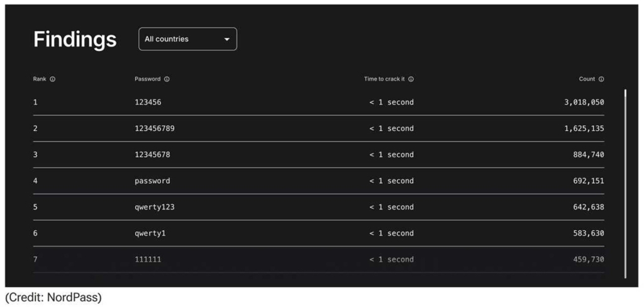
Task: Click the Password column header
Action: click(147, 79)
